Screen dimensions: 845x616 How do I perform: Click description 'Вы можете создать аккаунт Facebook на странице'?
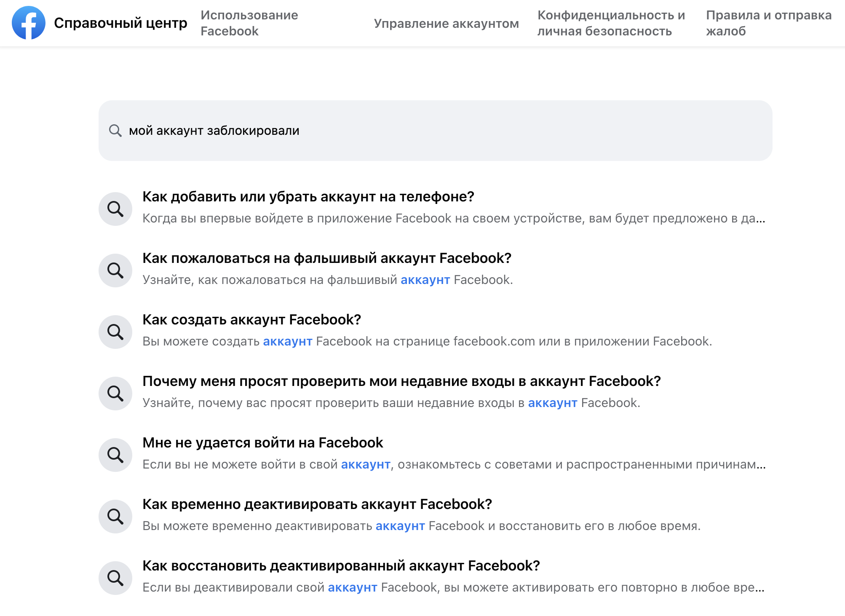click(427, 341)
